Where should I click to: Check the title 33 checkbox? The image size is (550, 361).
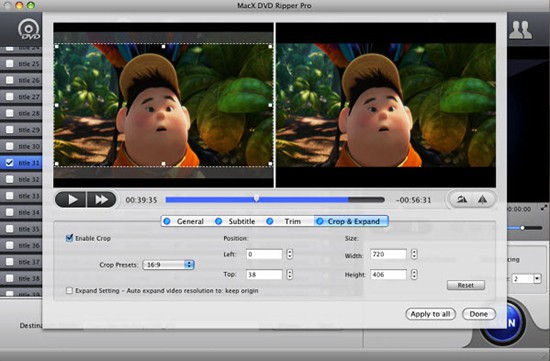click(9, 196)
